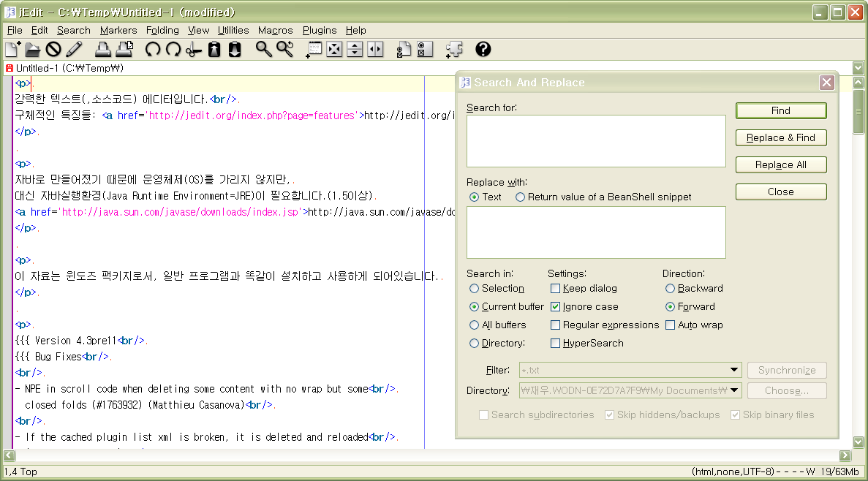
Task: Click the Undo arrow icon
Action: pos(152,49)
